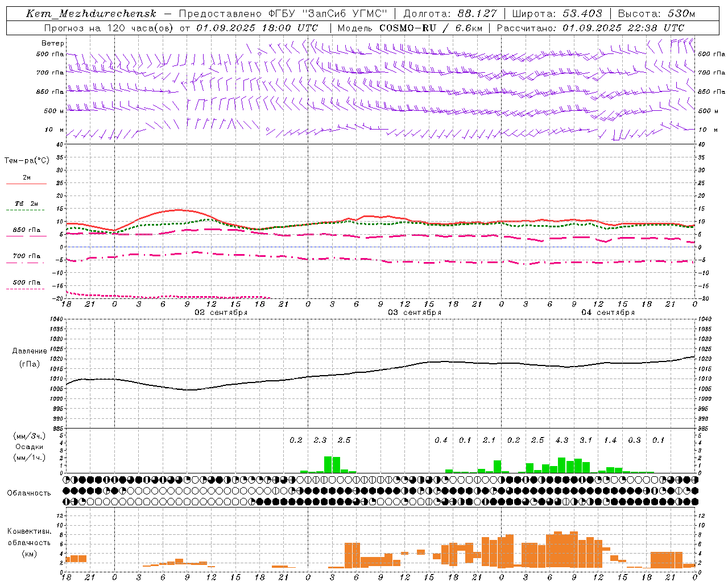Click the 3.1 precipitation value

(x=586, y=440)
